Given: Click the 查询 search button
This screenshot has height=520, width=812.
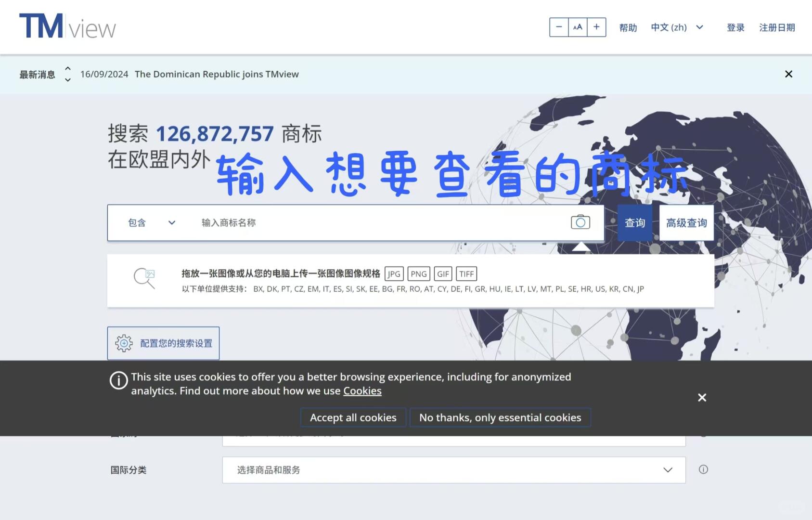Looking at the screenshot, I should 635,222.
